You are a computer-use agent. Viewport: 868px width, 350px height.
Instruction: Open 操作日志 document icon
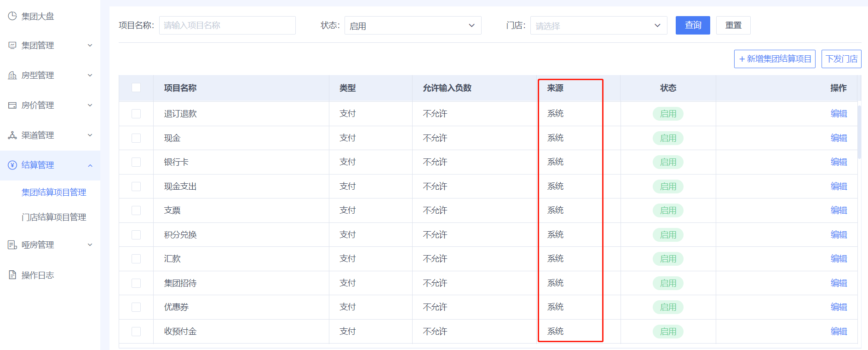[12, 275]
